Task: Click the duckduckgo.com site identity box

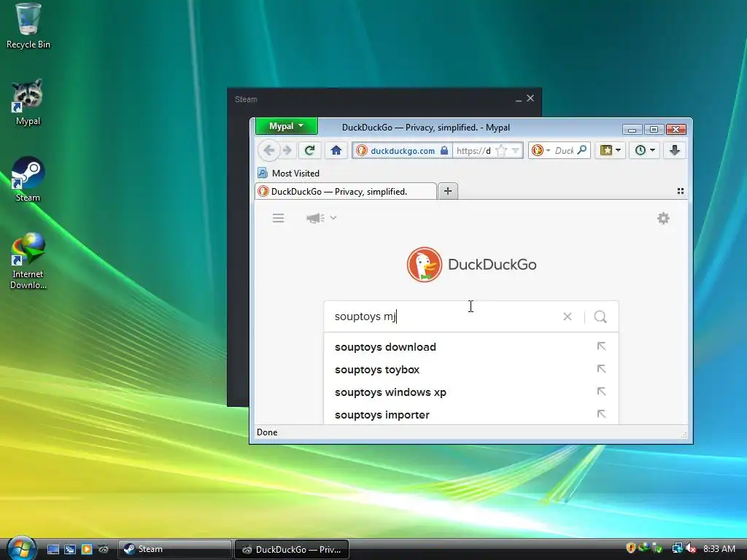Action: coord(402,150)
